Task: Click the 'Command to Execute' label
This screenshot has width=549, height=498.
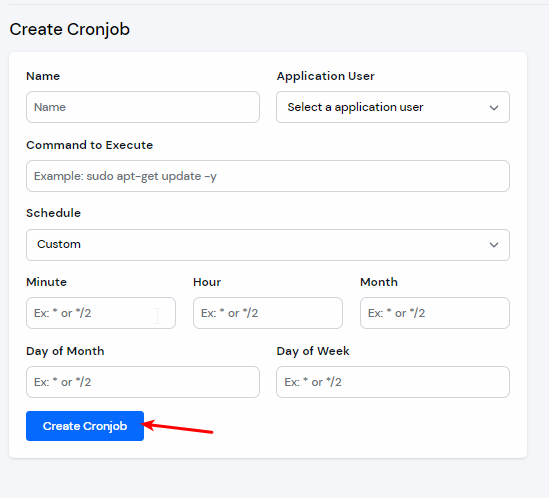Action: coord(90,145)
